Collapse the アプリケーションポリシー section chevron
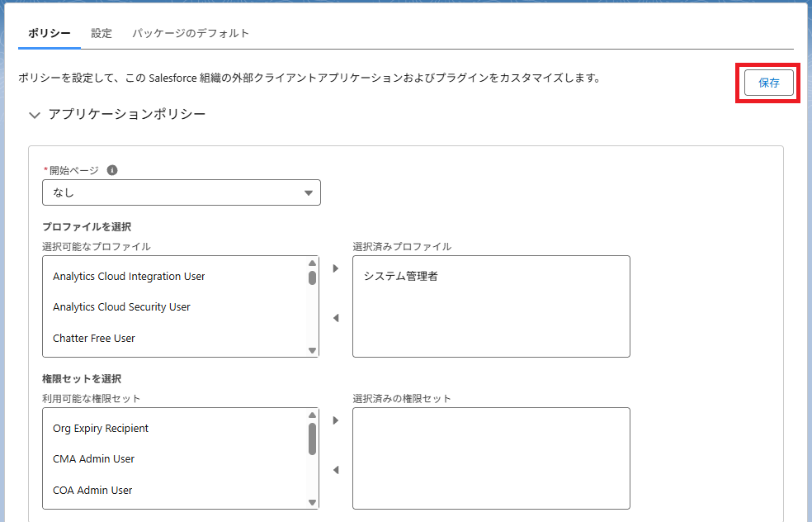This screenshot has height=522, width=812. tap(35, 115)
